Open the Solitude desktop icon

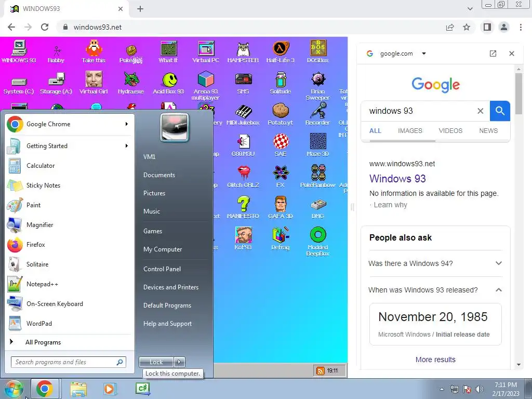click(281, 83)
